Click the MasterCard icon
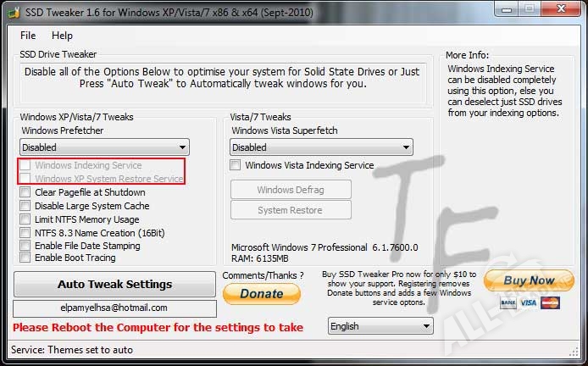588x366 pixels. point(551,302)
